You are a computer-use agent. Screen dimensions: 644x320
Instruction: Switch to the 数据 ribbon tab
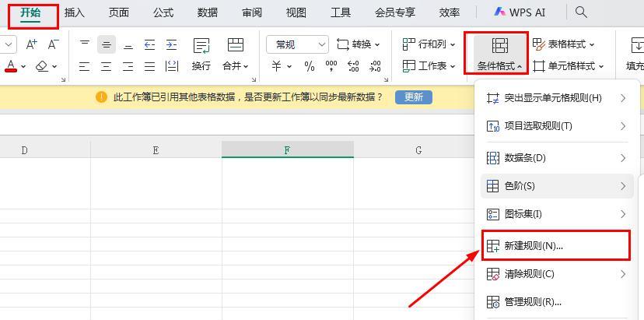click(208, 12)
